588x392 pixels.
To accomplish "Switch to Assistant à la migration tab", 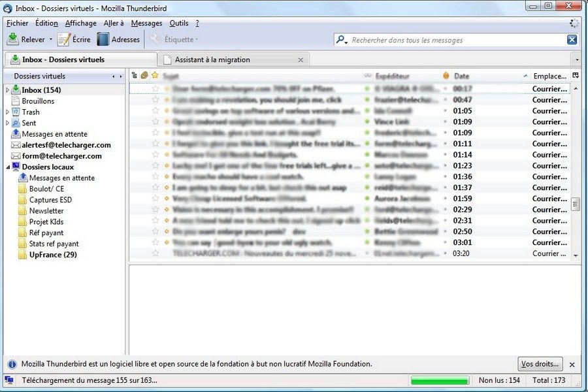I will (212, 59).
